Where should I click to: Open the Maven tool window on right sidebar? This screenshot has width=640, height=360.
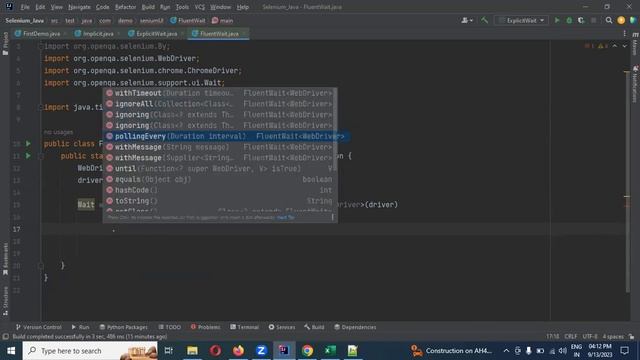(x=635, y=44)
